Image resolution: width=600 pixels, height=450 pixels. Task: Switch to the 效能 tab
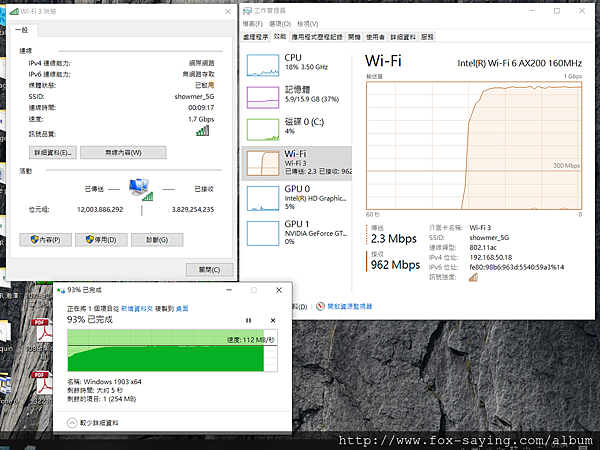point(280,36)
